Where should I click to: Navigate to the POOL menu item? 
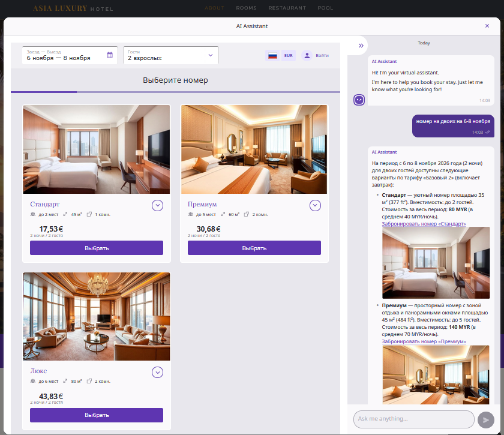click(325, 8)
